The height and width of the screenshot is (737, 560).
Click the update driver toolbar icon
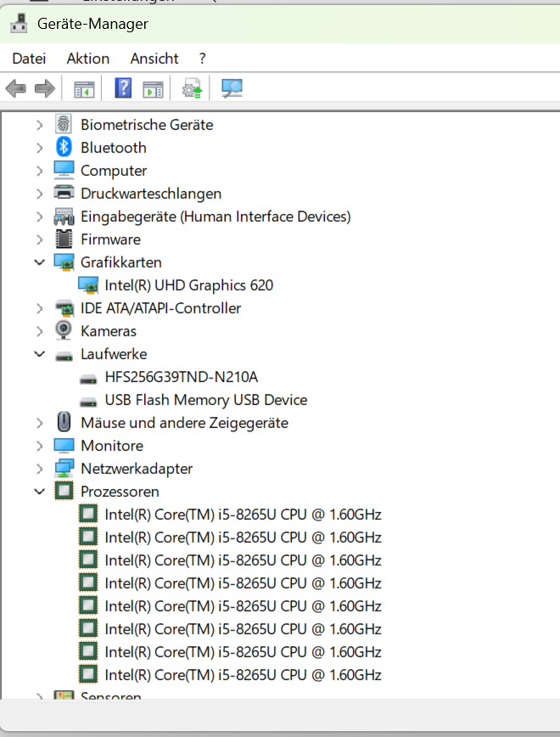192,88
